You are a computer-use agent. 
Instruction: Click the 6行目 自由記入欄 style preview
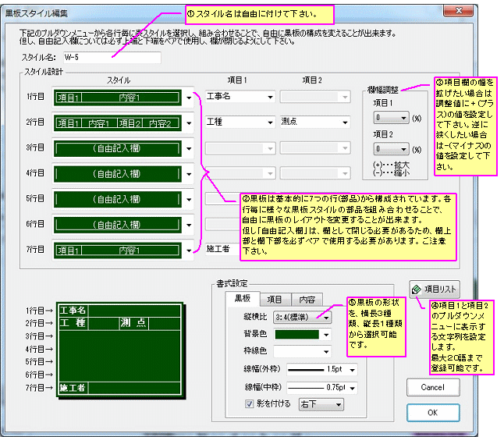click(x=117, y=225)
